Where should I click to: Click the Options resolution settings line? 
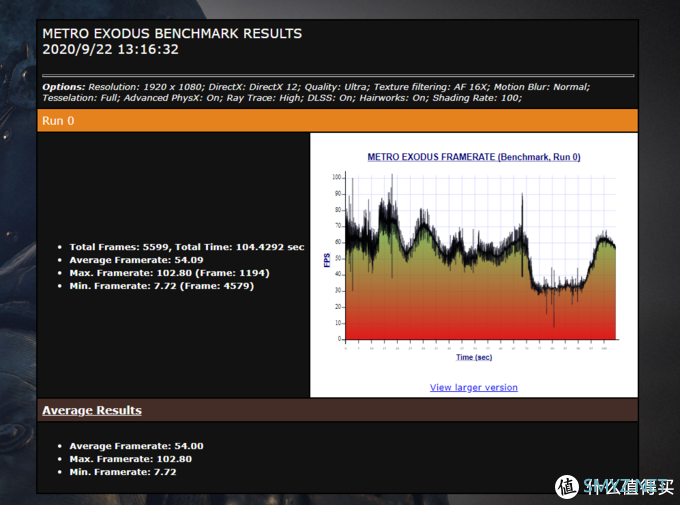tap(316, 87)
